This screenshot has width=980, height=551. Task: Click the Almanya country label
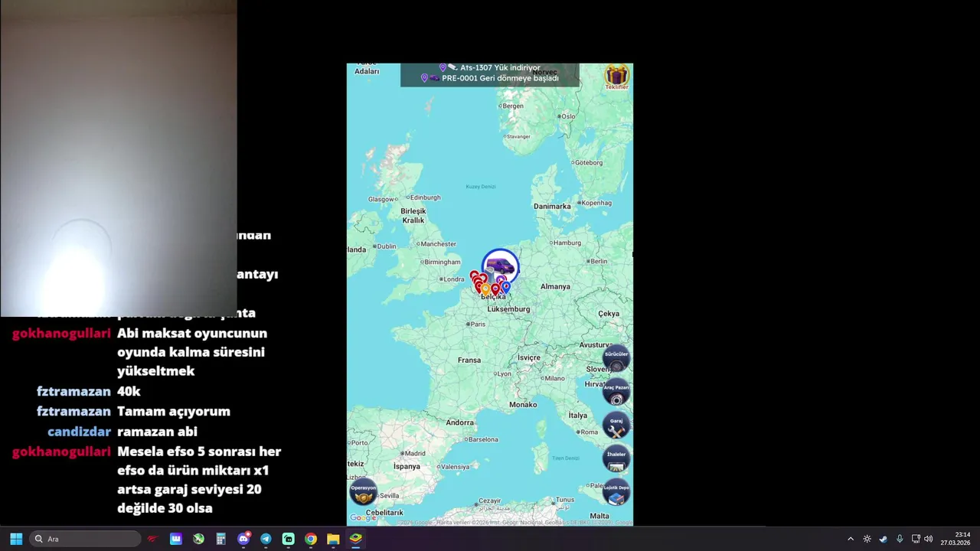coord(555,286)
